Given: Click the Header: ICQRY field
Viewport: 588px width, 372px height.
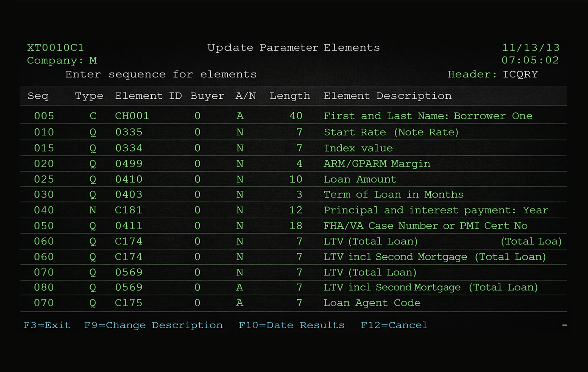Looking at the screenshot, I should (x=493, y=74).
